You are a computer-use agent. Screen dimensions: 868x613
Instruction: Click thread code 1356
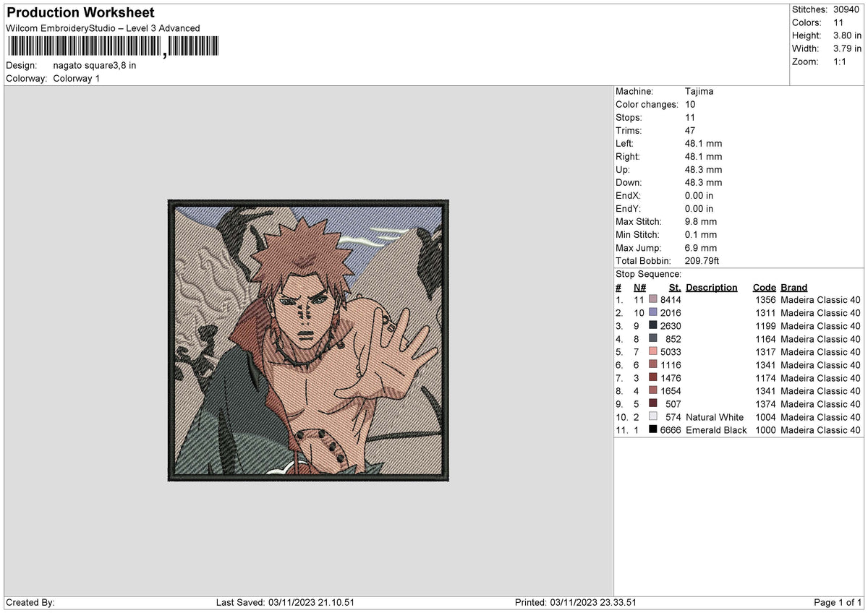click(764, 300)
